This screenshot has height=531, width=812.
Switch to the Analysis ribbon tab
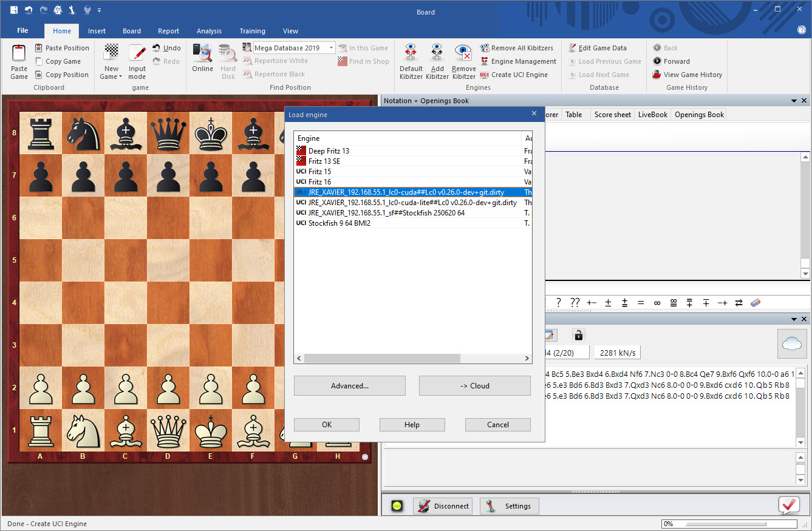coord(209,31)
